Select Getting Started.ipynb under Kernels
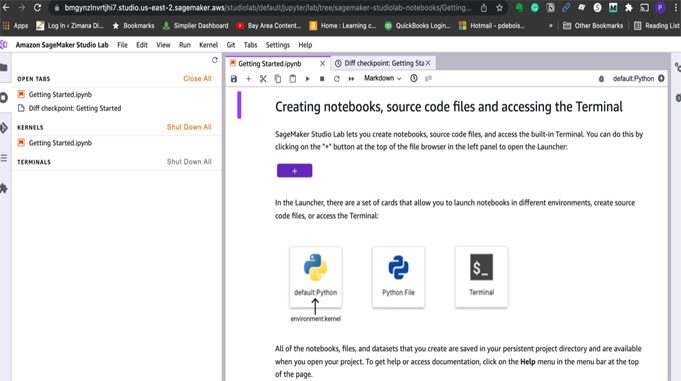 (x=60, y=142)
